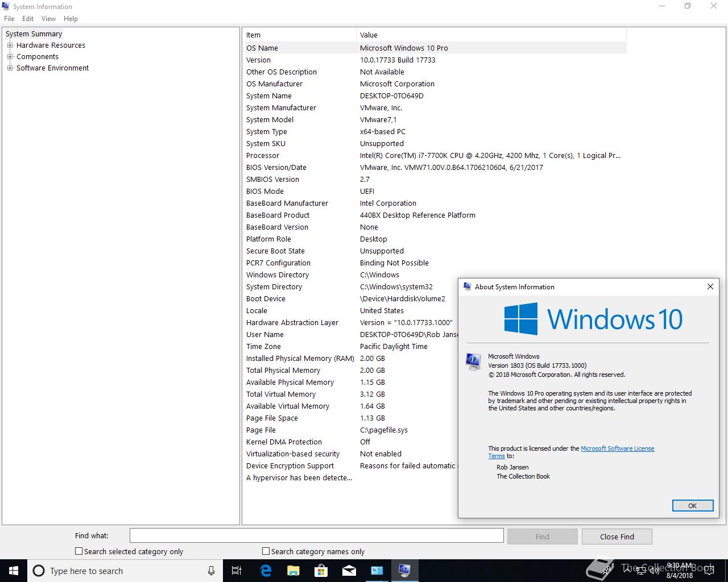Click the info computer icon in About dialog

point(473,362)
